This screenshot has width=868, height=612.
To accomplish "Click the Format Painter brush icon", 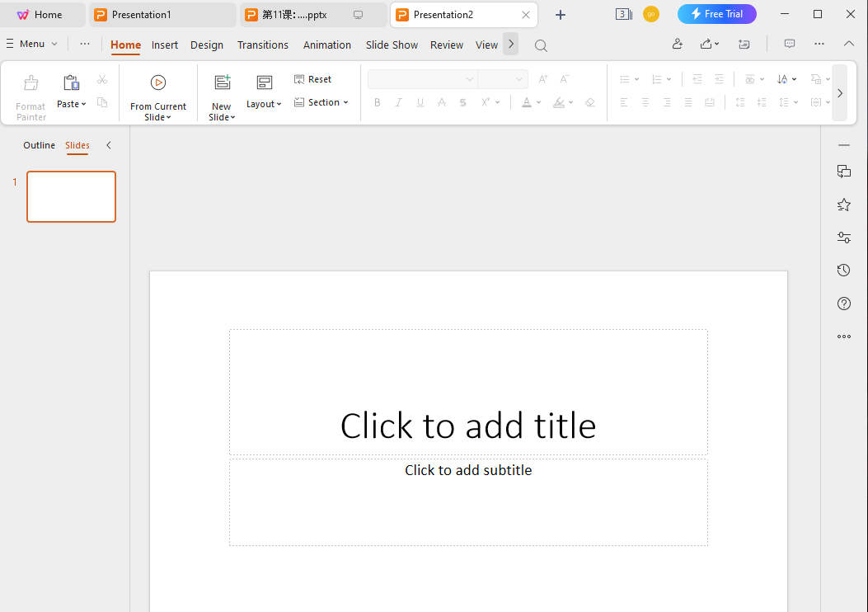I will 31,83.
